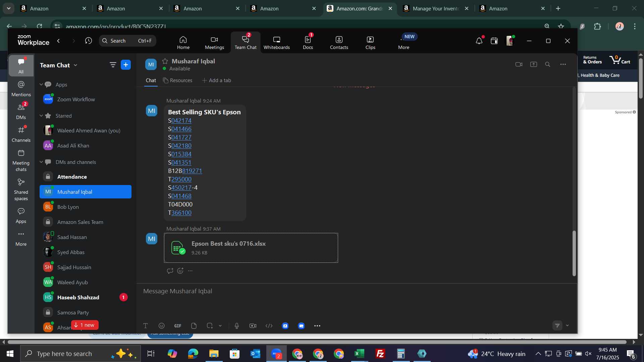Open composer more options ellipsis
Image resolution: width=644 pixels, height=362 pixels.
[x=317, y=326]
